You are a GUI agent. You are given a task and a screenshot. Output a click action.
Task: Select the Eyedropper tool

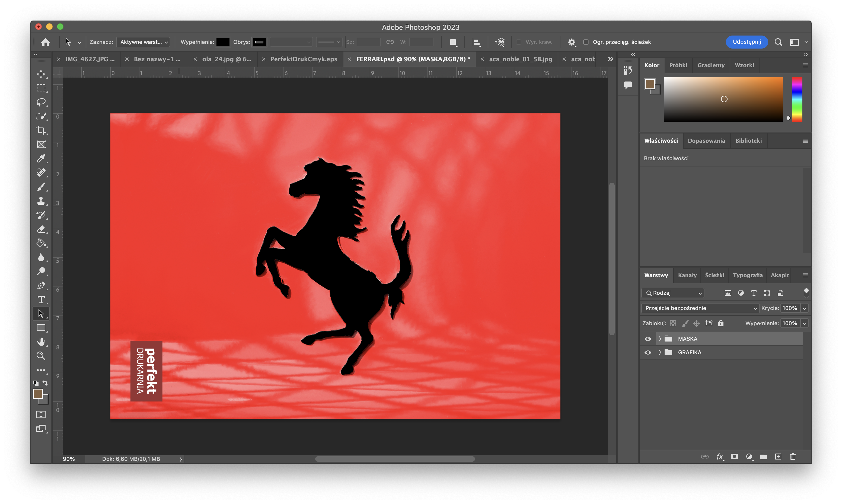(41, 158)
